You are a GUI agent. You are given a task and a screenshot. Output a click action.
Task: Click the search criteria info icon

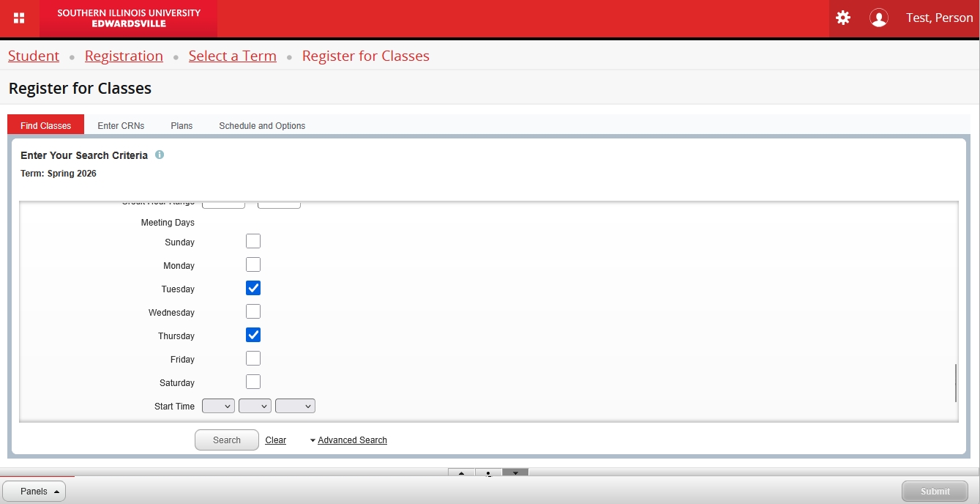pyautogui.click(x=160, y=155)
